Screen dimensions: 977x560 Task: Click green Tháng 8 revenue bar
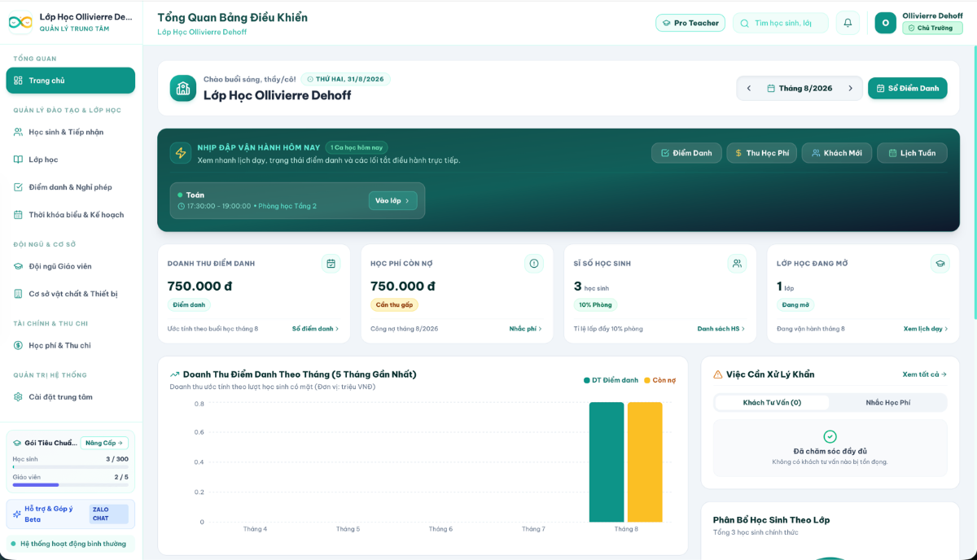point(607,462)
